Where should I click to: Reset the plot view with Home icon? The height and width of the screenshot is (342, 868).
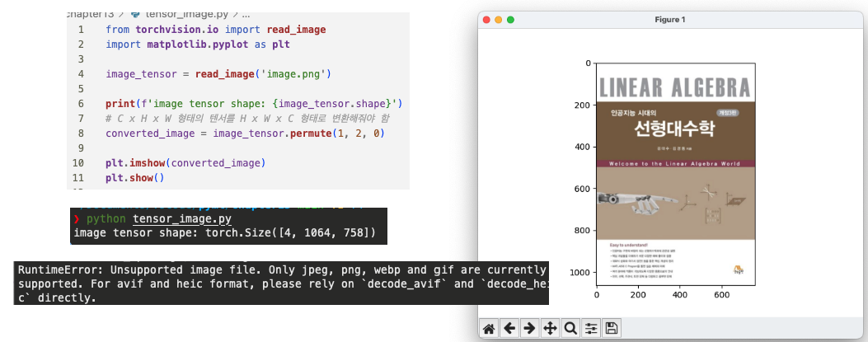(x=489, y=329)
